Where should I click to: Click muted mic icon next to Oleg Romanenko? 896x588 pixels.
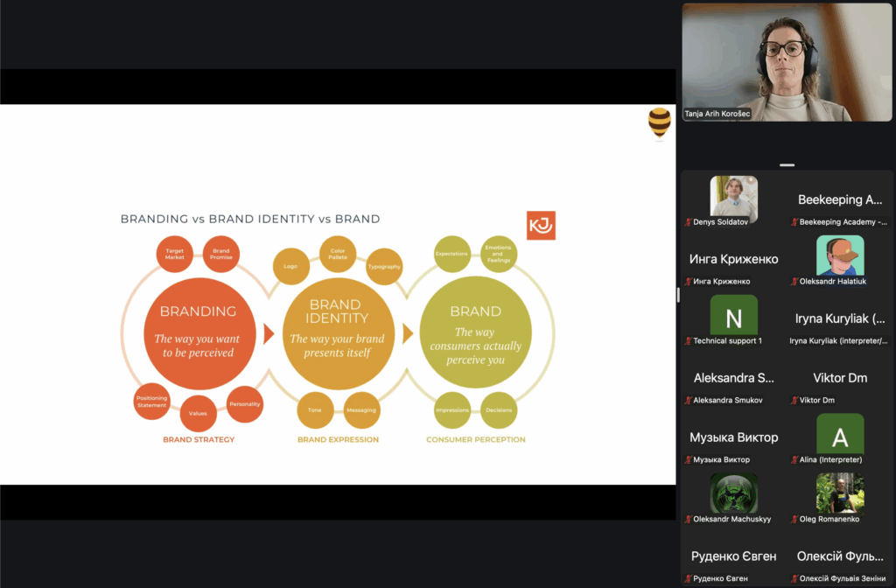794,520
